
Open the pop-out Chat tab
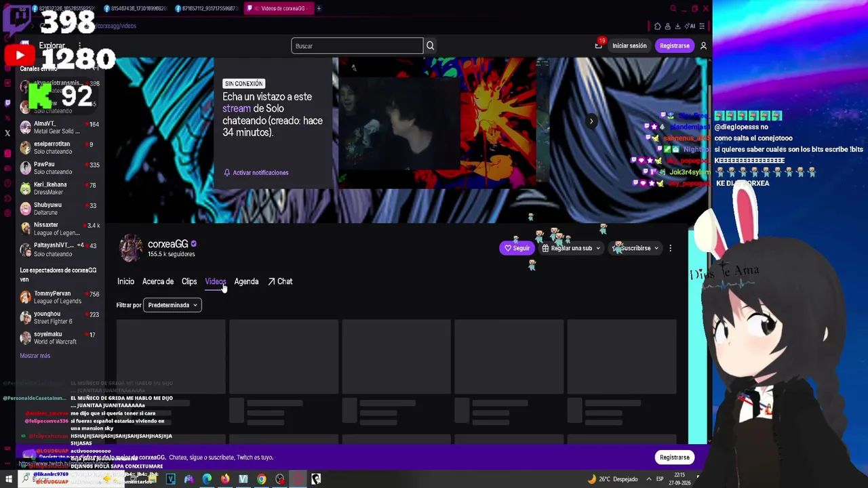click(x=280, y=281)
